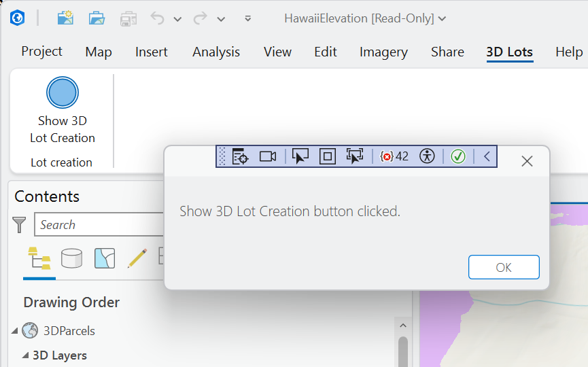Image resolution: width=588 pixels, height=367 pixels.
Task: Click into the Contents Search box
Action: 99,224
